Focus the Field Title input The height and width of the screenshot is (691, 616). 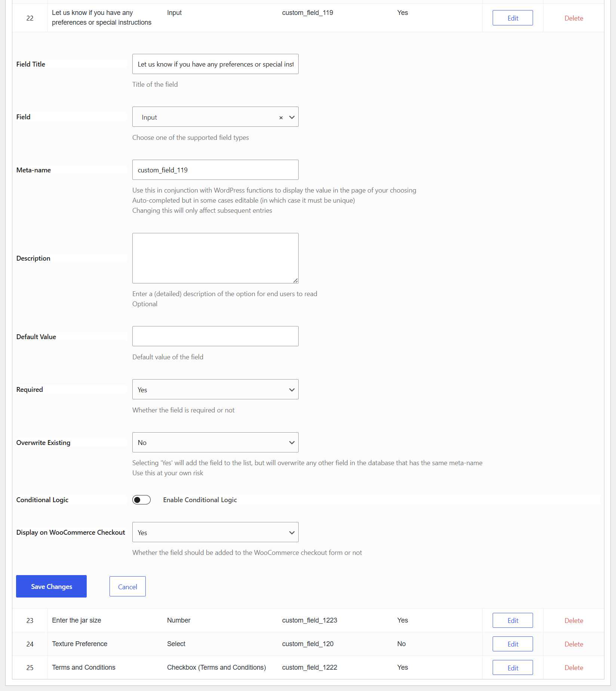coord(215,64)
